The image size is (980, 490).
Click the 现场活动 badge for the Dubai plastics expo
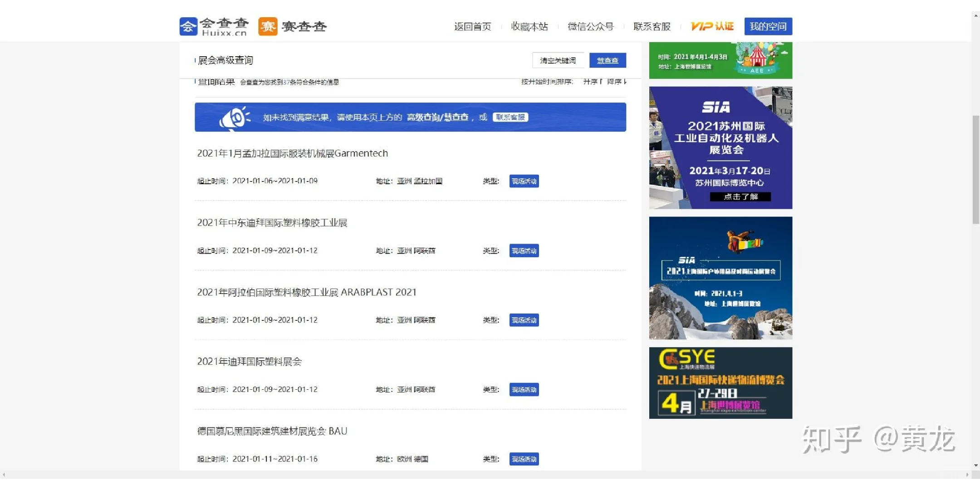coord(524,389)
